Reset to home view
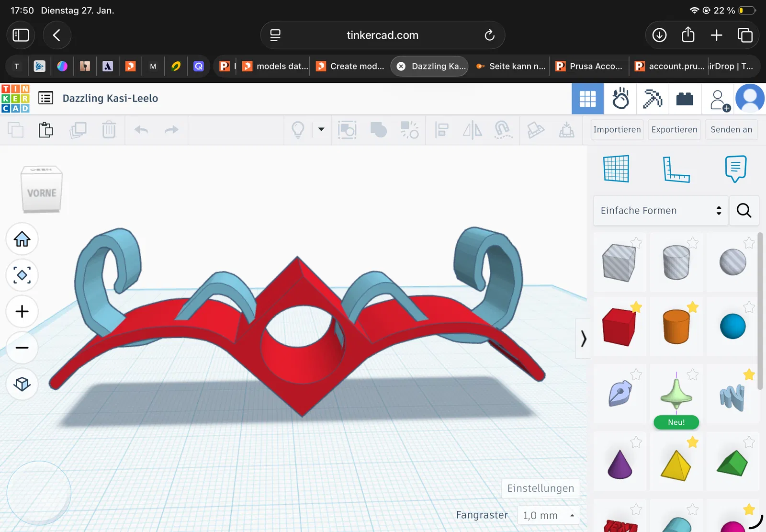Image resolution: width=766 pixels, height=532 pixels. point(22,239)
